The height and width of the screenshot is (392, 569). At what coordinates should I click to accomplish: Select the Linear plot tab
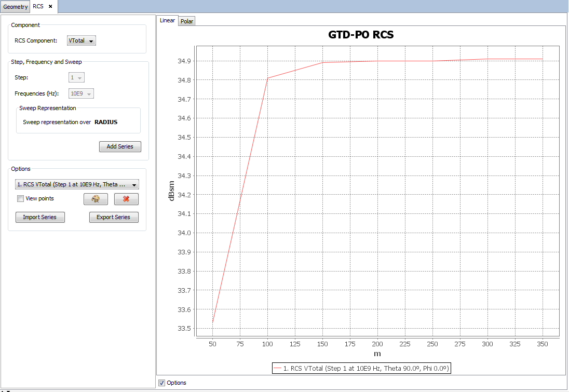[167, 21]
